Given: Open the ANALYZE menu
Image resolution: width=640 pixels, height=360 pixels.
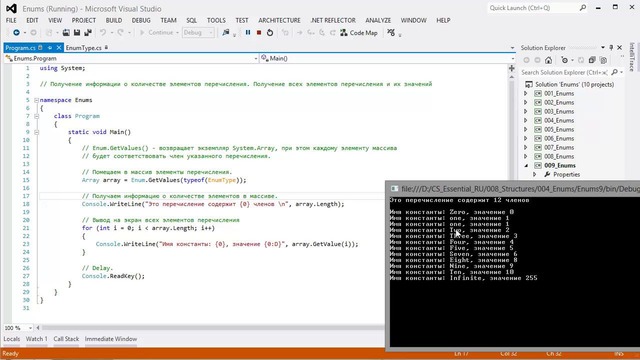Looking at the screenshot, I should click(x=378, y=20).
